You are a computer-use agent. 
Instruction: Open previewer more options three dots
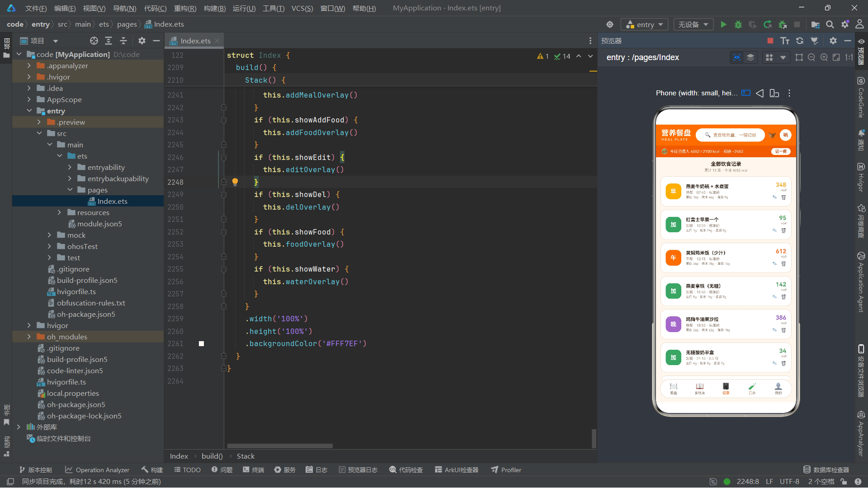(789, 93)
